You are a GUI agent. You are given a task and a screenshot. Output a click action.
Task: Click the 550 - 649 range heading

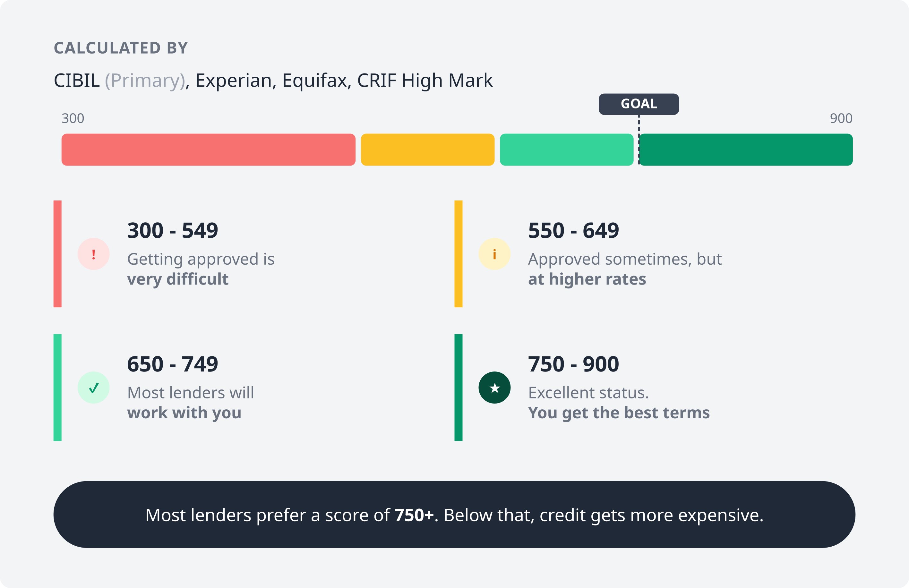tap(573, 230)
